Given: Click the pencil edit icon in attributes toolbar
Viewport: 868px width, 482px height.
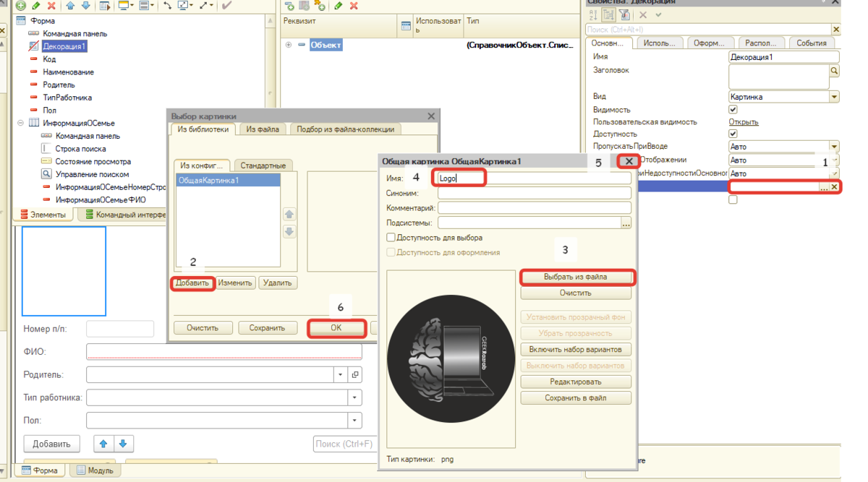Looking at the screenshot, I should tap(338, 6).
